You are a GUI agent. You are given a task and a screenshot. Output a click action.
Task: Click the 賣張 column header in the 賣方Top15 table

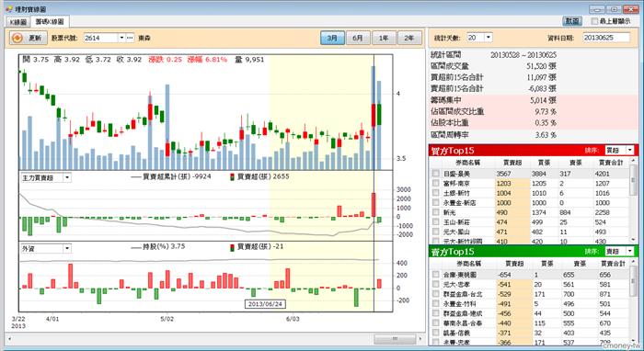[x=580, y=264]
